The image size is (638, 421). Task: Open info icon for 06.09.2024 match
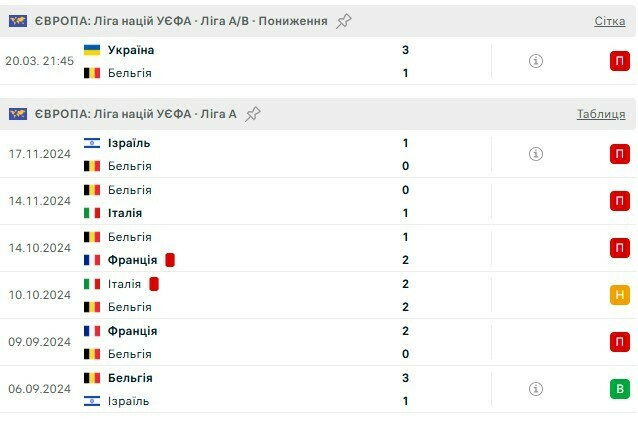point(535,389)
